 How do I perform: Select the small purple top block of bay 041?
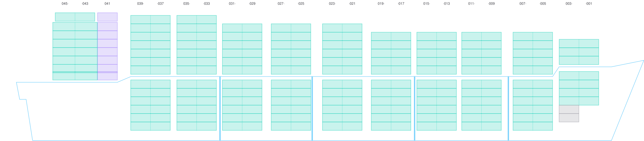point(107,17)
